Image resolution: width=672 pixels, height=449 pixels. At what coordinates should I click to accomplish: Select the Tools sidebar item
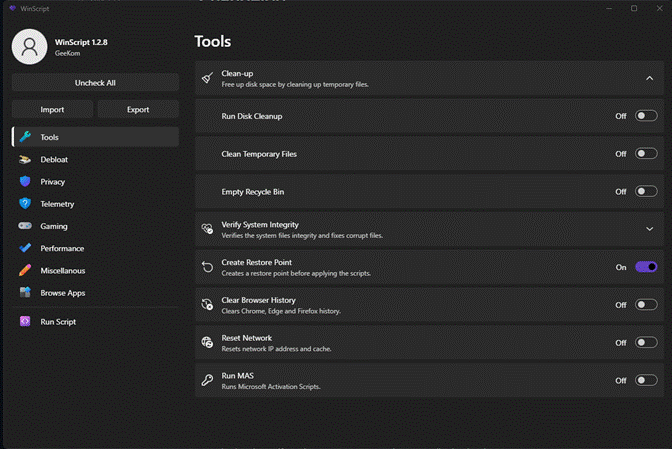pyautogui.click(x=95, y=137)
